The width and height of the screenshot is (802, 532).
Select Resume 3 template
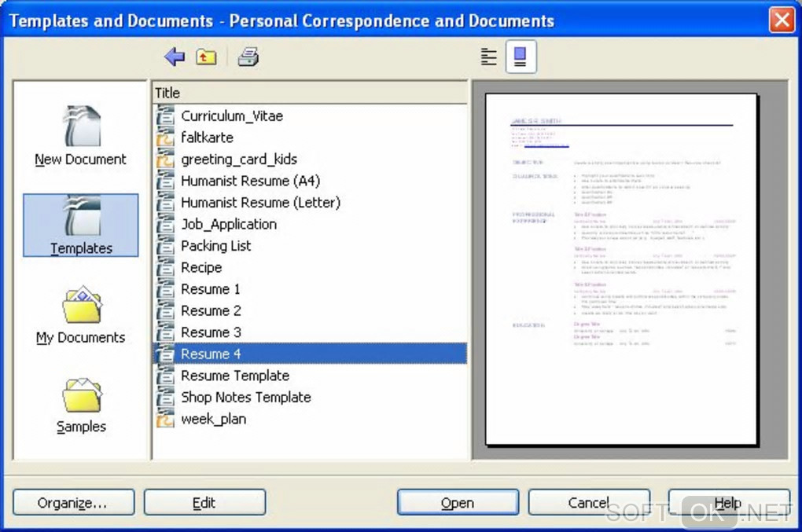point(310,332)
